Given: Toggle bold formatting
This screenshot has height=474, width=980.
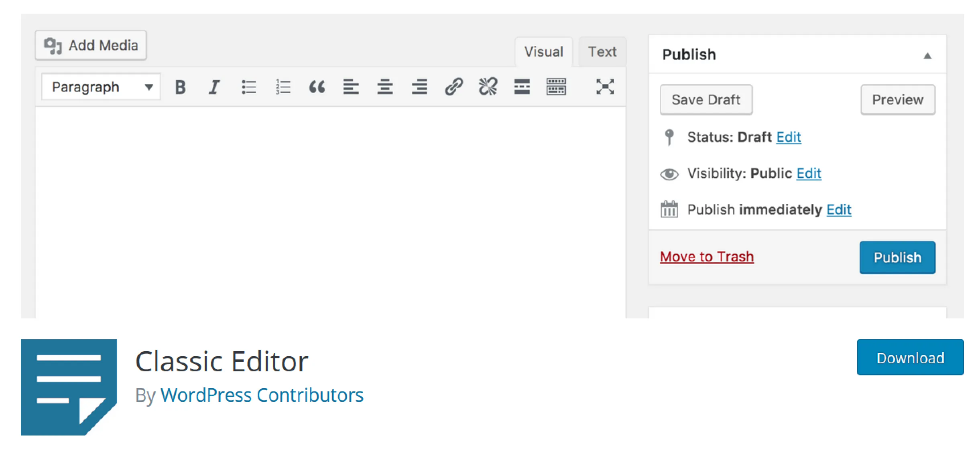Looking at the screenshot, I should pos(180,87).
